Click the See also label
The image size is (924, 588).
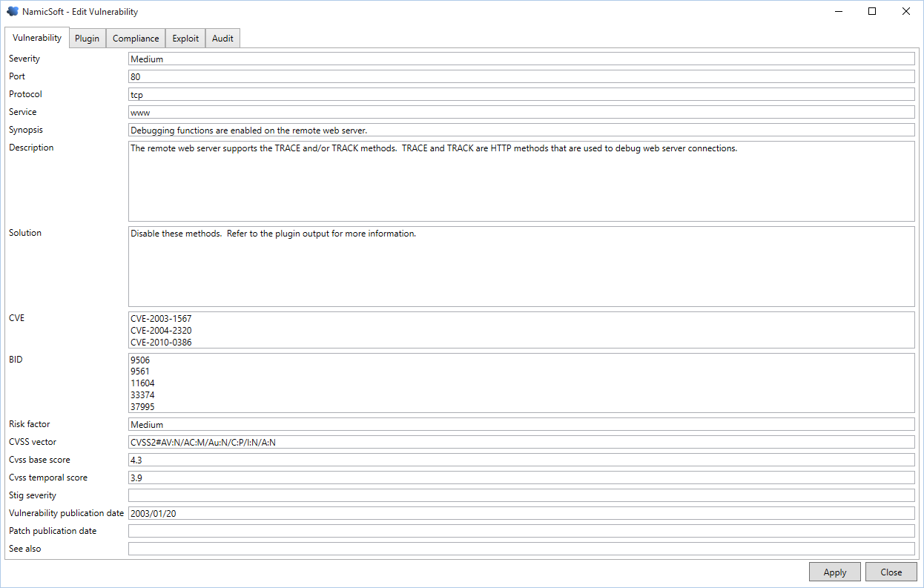pos(25,549)
